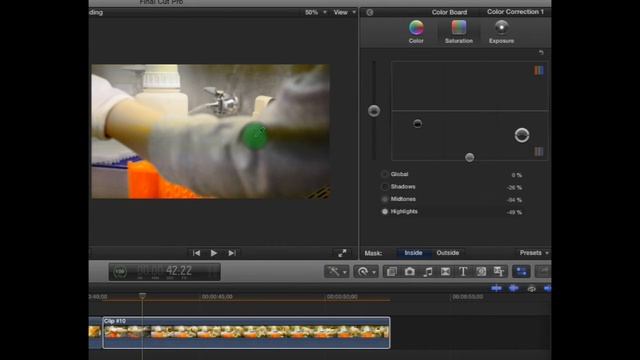Toggle the blue Inspector button
The height and width of the screenshot is (360, 640).
pyautogui.click(x=521, y=271)
